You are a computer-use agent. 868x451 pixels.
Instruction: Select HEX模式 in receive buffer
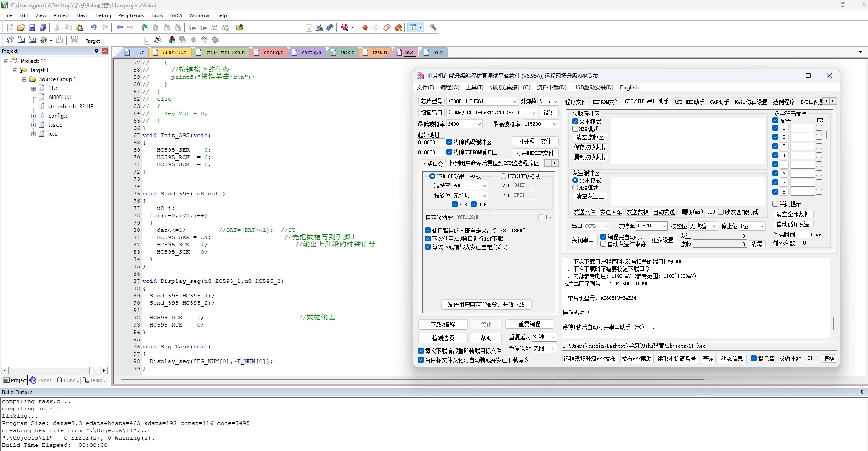click(575, 129)
